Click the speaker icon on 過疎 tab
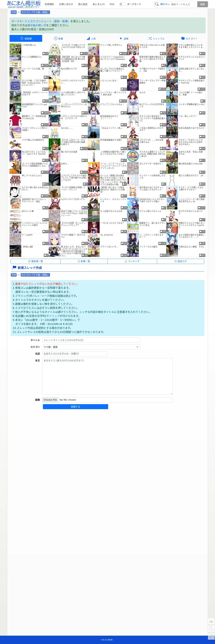Image resolution: width=215 pixels, height=644 pixels. [121, 38]
